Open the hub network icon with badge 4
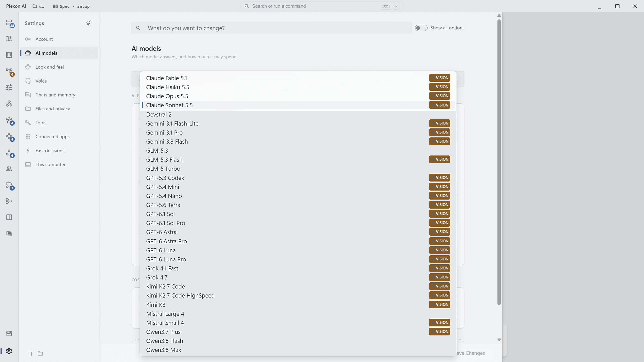The image size is (644, 362). 9,120
